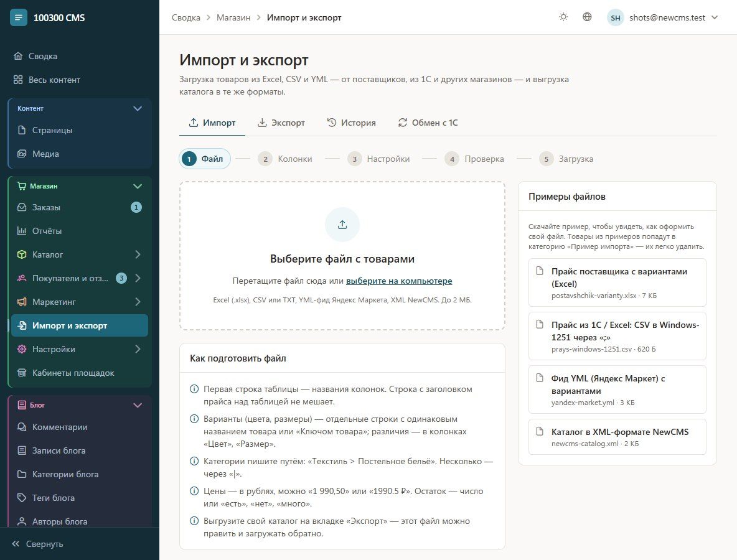Image resolution: width=737 pixels, height=560 pixels.
Task: Click the Свернуть double-chevron icon
Action: pos(16,544)
